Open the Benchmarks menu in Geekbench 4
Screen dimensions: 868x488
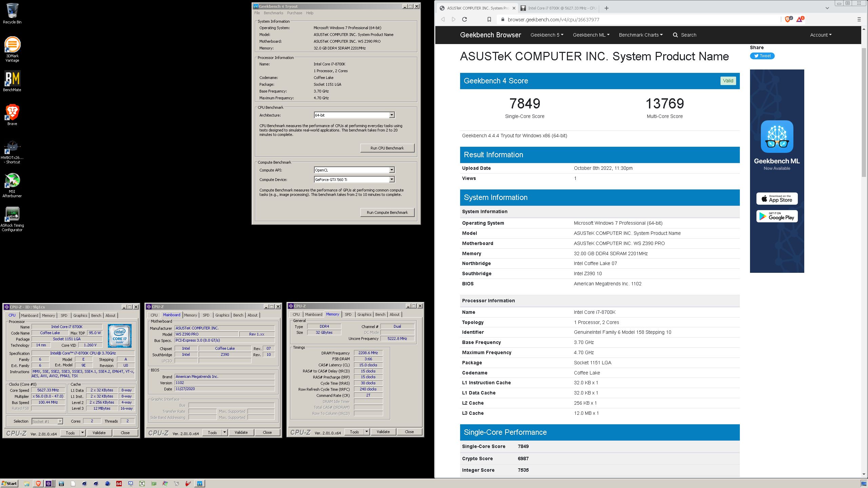[273, 13]
